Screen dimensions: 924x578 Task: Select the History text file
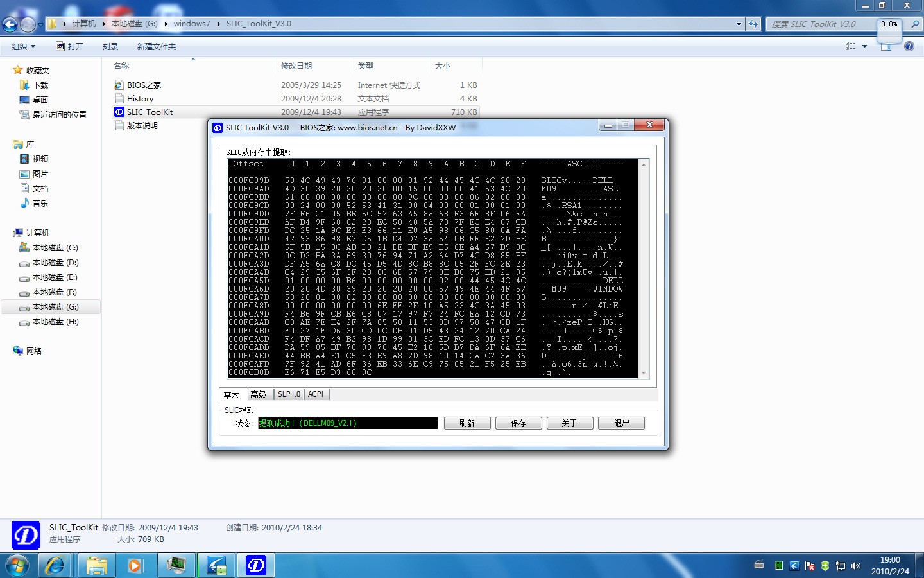pos(140,98)
